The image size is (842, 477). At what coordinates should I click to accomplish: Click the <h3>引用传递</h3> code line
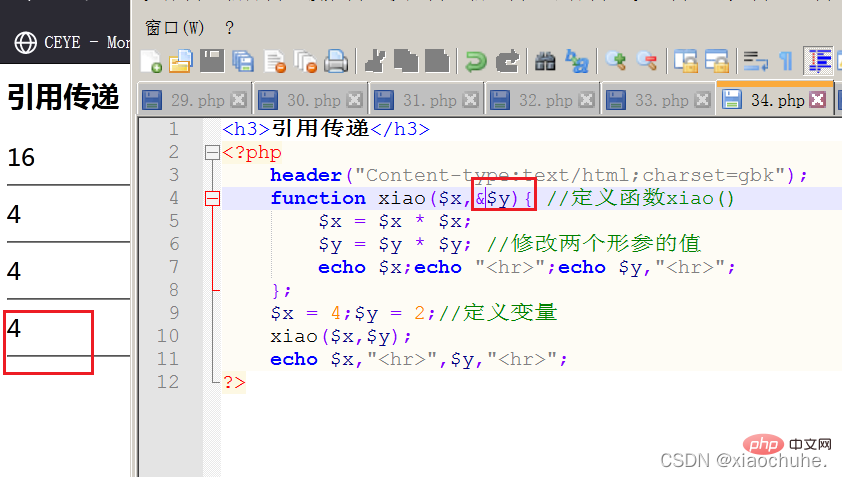(326, 129)
